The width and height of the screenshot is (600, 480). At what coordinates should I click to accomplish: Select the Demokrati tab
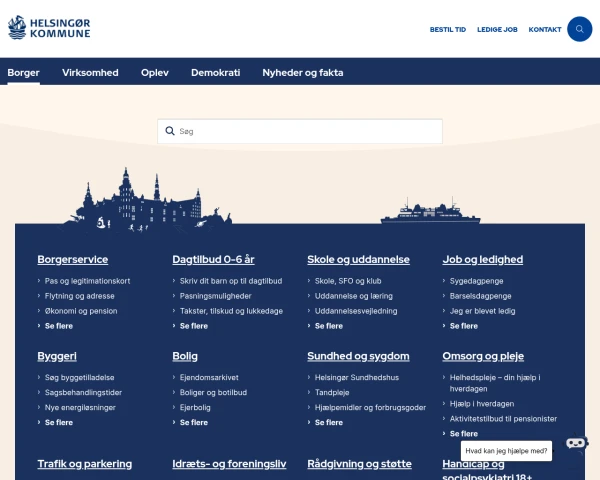pyautogui.click(x=215, y=72)
